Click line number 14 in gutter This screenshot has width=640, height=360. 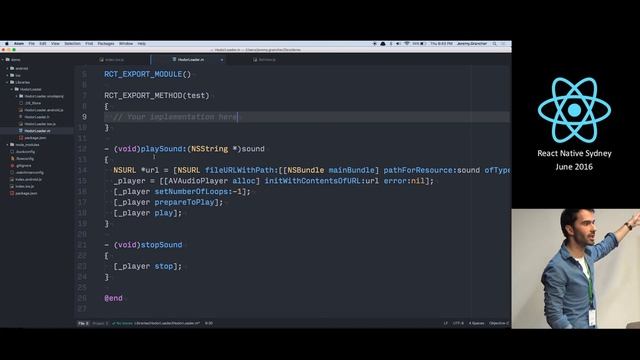point(82,170)
